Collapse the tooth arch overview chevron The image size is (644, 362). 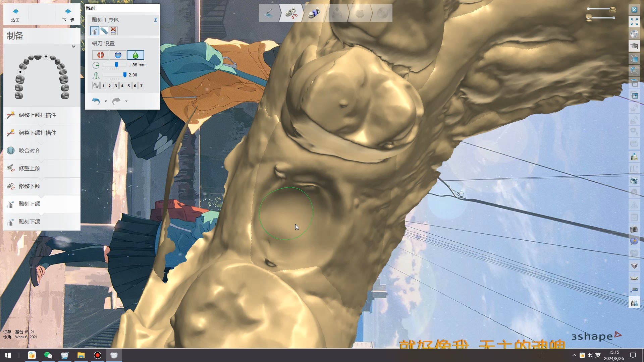click(73, 47)
